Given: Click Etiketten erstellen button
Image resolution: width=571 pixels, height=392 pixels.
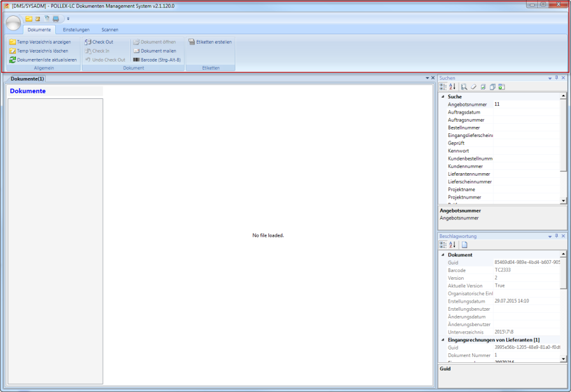Looking at the screenshot, I should point(210,42).
